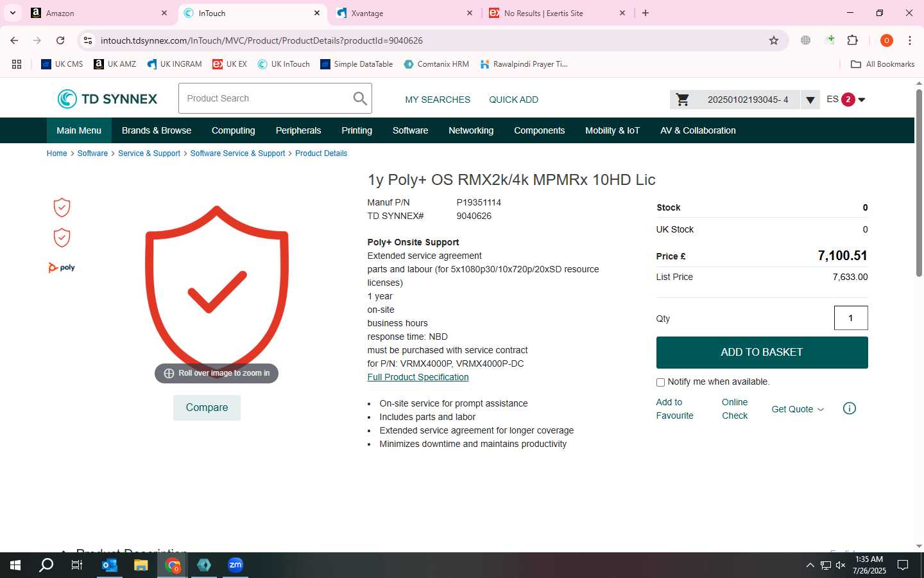The height and width of the screenshot is (578, 924).
Task: Open the bookmarks apps grid icon
Action: click(x=17, y=64)
